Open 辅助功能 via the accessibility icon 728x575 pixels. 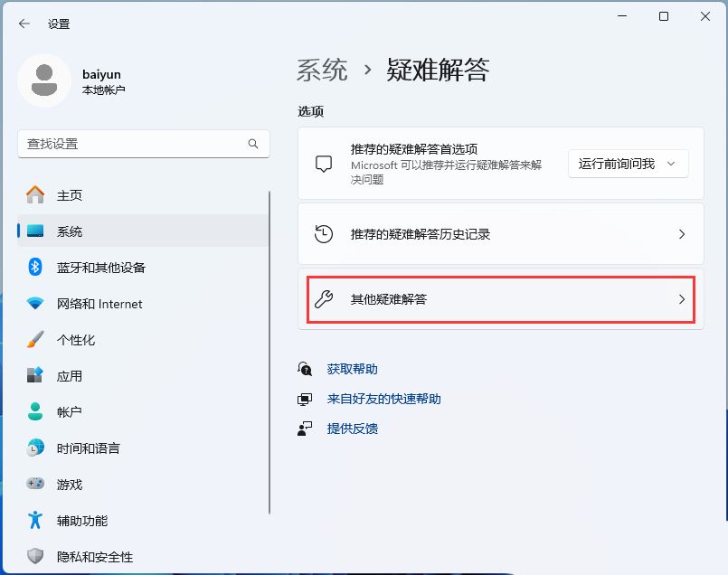[x=34, y=520]
